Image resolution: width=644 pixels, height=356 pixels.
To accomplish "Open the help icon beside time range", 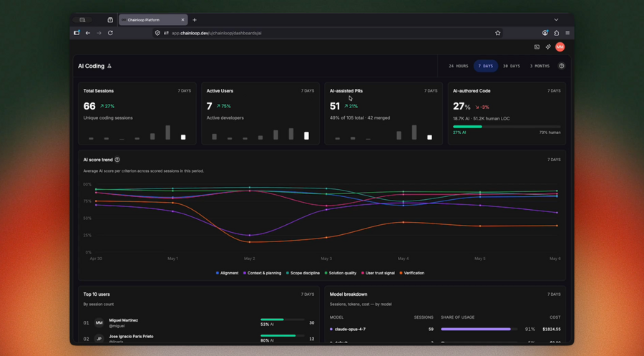I will click(x=562, y=66).
